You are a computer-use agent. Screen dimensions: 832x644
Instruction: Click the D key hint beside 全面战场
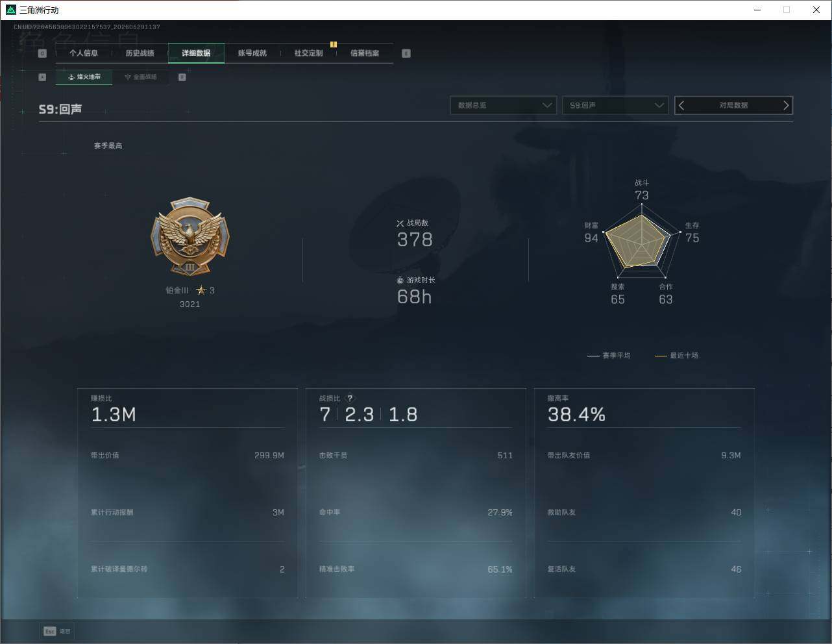(x=182, y=77)
